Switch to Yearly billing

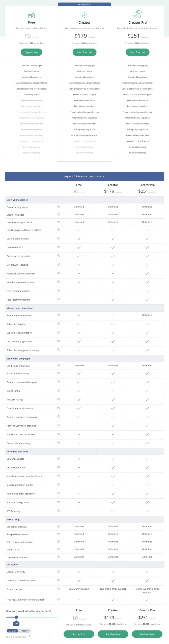click(x=24, y=631)
